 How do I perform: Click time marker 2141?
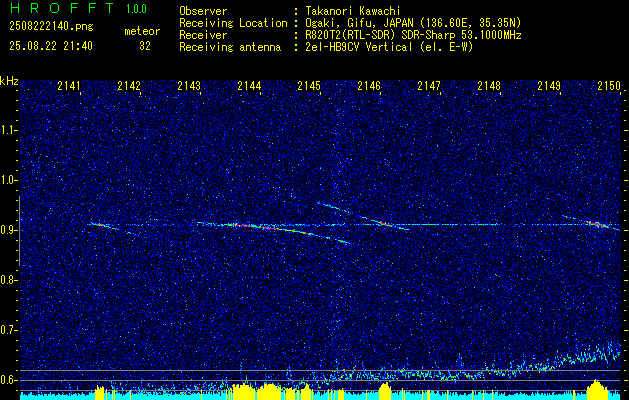coord(69,85)
